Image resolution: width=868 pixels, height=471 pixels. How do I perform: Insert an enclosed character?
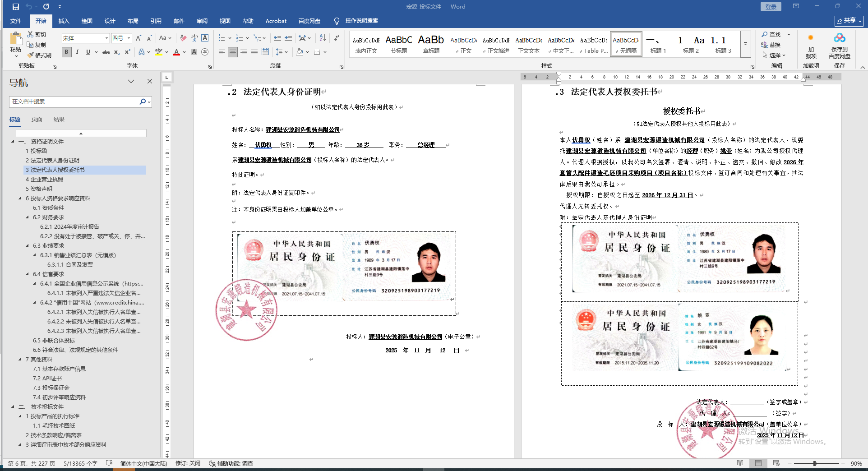(x=205, y=52)
